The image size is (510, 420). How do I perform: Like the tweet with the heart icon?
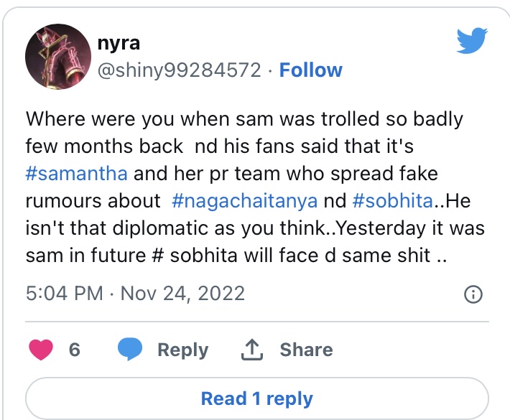tap(42, 350)
